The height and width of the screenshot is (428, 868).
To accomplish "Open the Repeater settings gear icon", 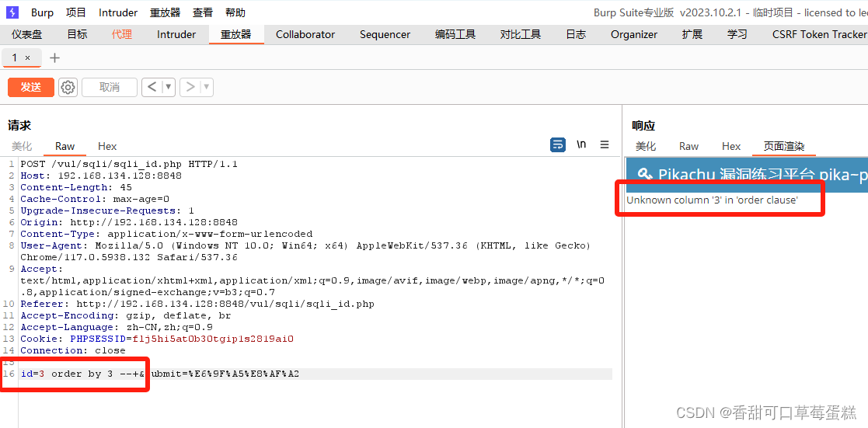I will 68,87.
